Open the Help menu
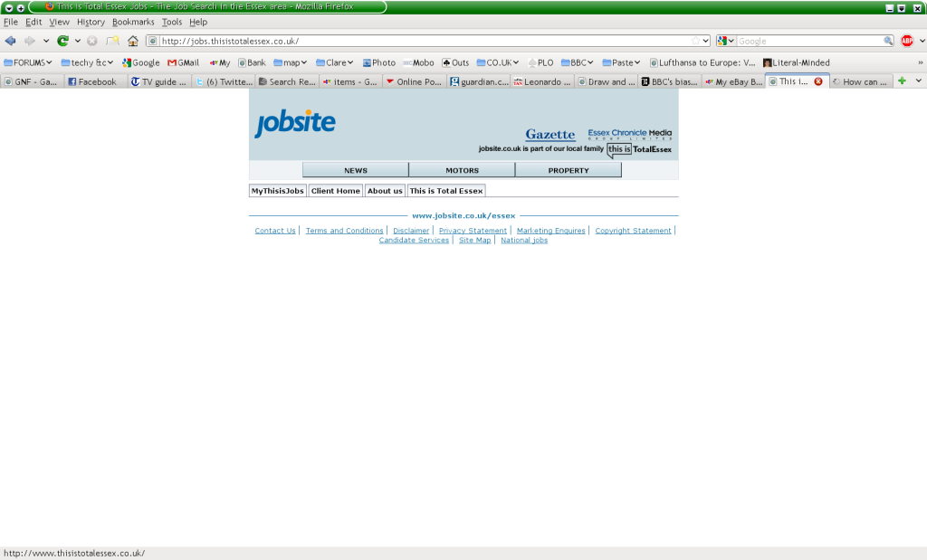 pos(198,22)
